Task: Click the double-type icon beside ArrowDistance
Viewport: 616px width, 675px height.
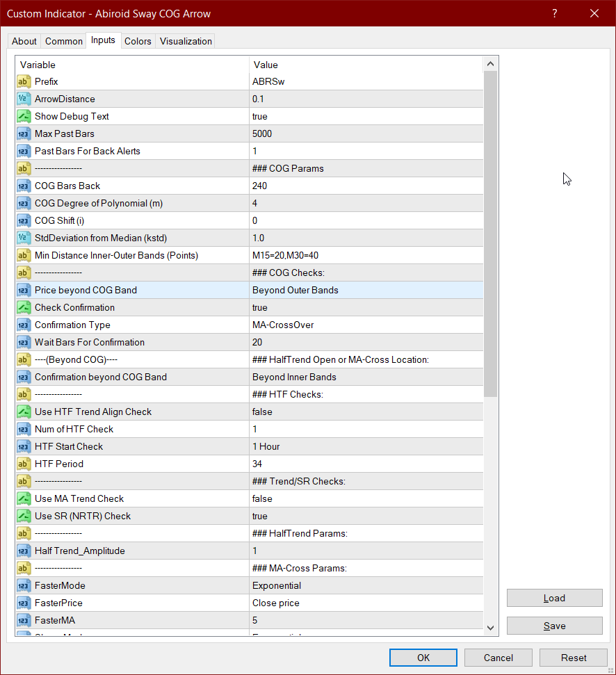Action: click(24, 99)
